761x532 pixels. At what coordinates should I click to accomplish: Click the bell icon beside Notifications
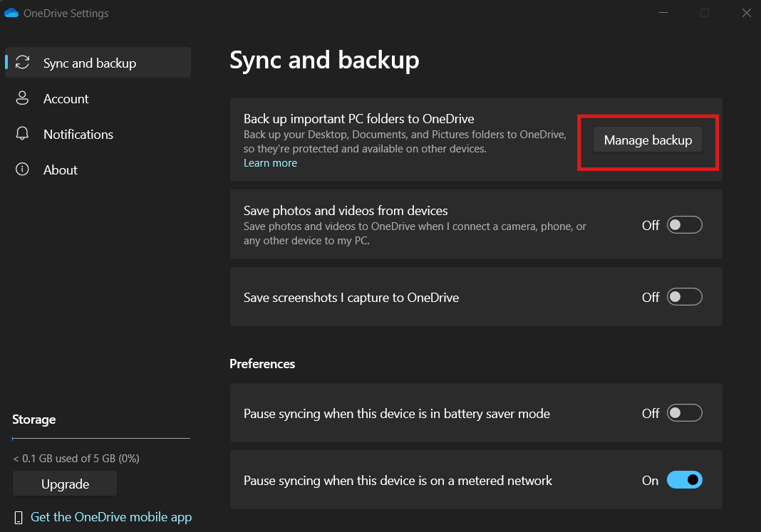click(x=24, y=134)
